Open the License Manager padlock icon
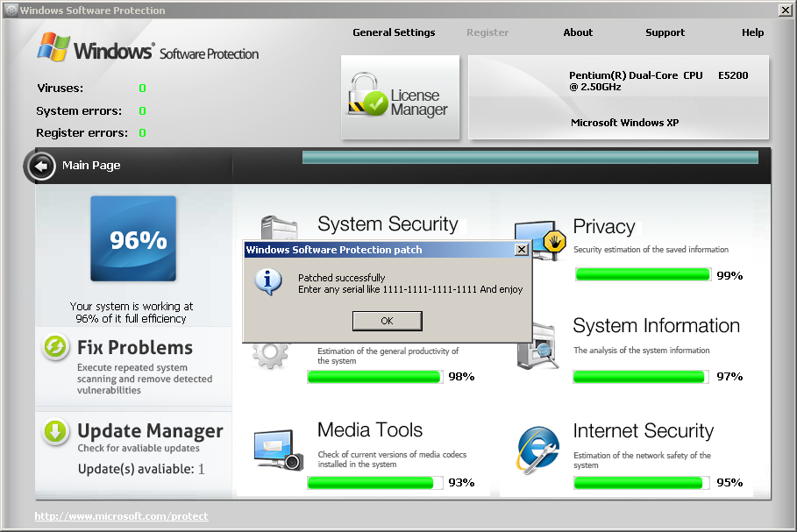This screenshot has height=532, width=797. (367, 95)
